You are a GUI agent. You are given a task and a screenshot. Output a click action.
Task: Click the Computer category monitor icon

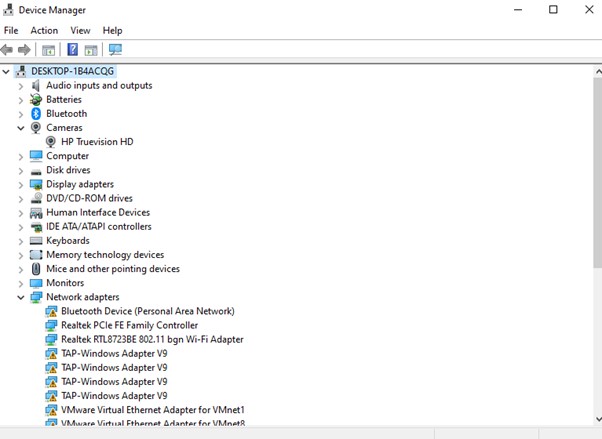point(36,156)
